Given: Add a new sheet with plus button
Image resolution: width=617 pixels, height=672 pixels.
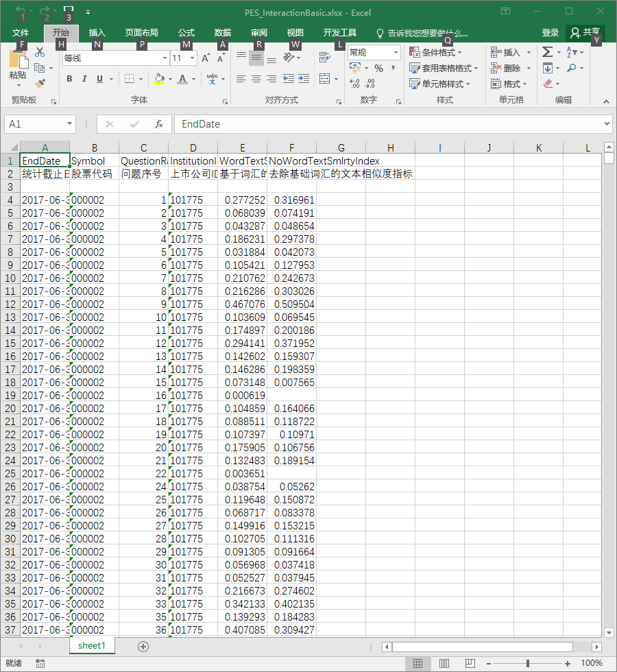Looking at the screenshot, I should click(143, 647).
